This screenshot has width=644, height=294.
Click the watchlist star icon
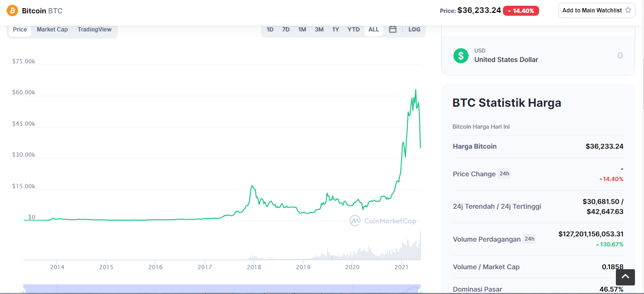628,10
